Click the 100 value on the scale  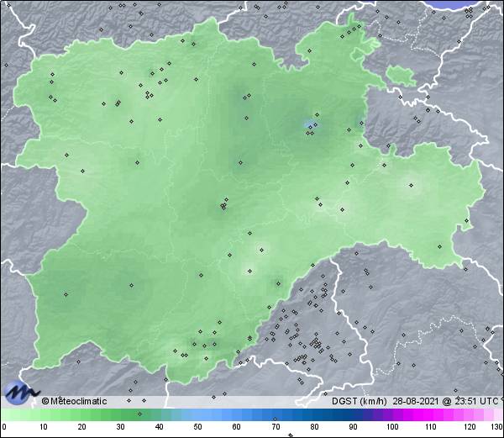(392, 427)
